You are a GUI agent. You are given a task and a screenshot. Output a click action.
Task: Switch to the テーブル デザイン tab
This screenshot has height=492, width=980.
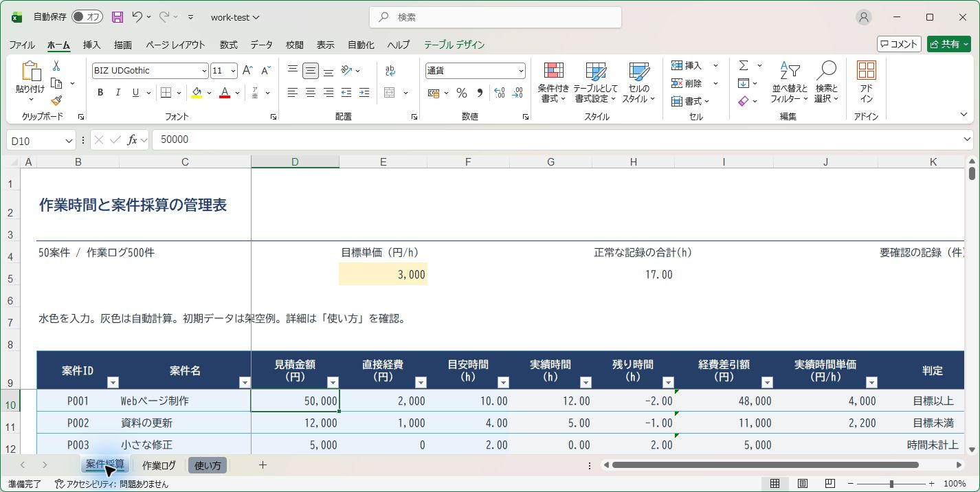click(x=454, y=45)
